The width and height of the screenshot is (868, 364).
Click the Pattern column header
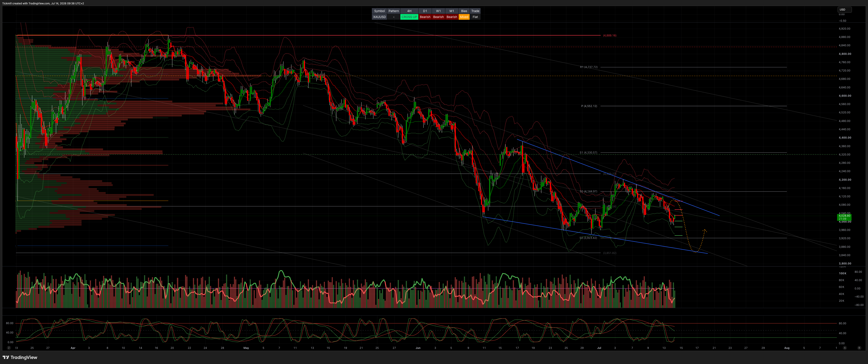tap(394, 11)
